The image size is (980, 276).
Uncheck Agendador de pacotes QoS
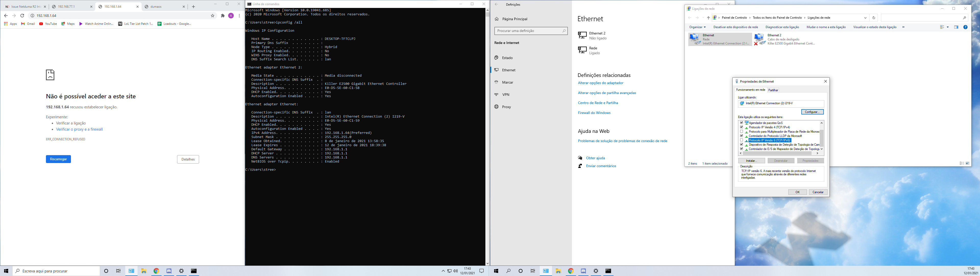pos(741,123)
